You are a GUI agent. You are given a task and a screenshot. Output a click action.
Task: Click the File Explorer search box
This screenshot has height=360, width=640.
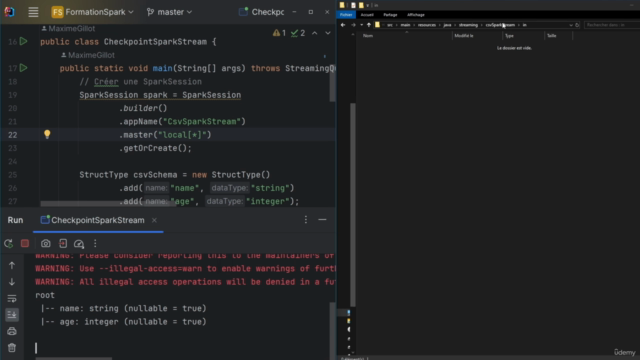click(x=611, y=25)
